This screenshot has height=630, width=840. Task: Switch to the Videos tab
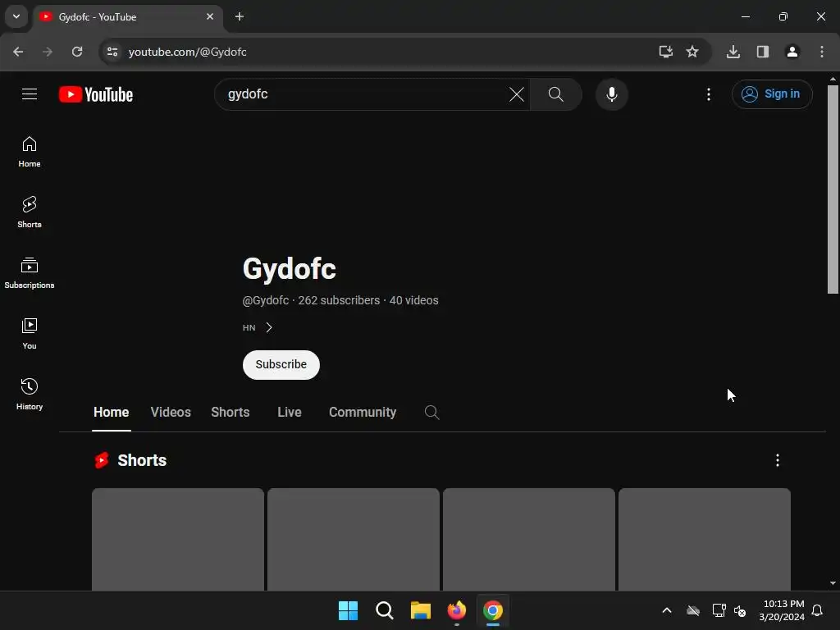(171, 412)
